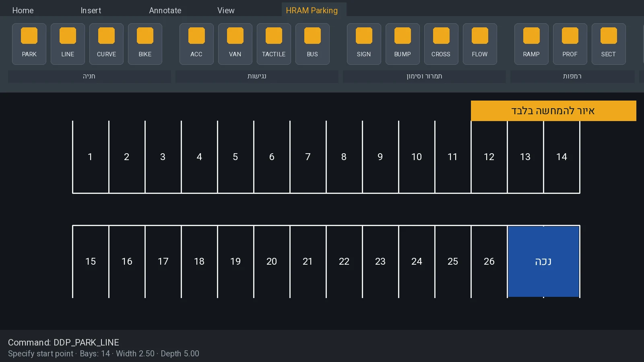This screenshot has width=644, height=362.
Task: Open the SIGN tool
Action: click(364, 44)
